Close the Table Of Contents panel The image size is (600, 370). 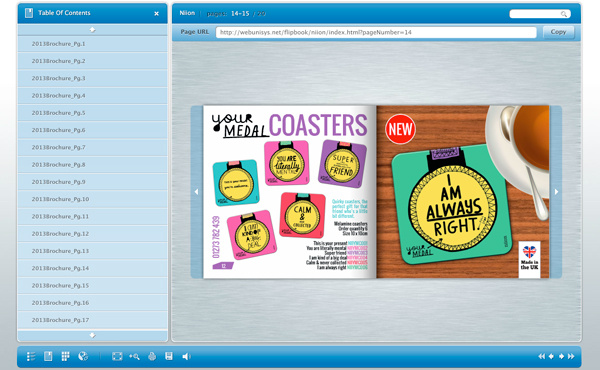pyautogui.click(x=157, y=13)
